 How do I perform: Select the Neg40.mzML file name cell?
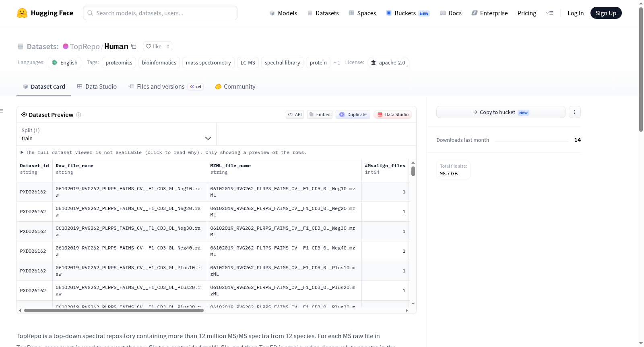coord(284,251)
